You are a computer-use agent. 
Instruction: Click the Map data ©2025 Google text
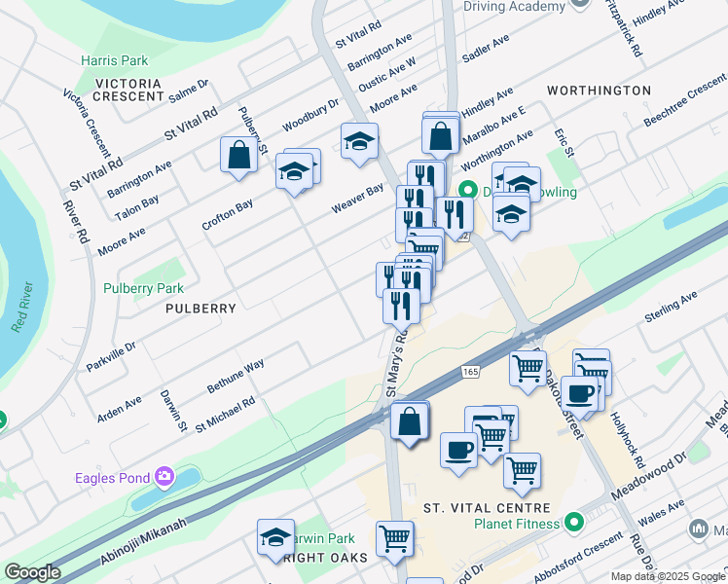669,577
